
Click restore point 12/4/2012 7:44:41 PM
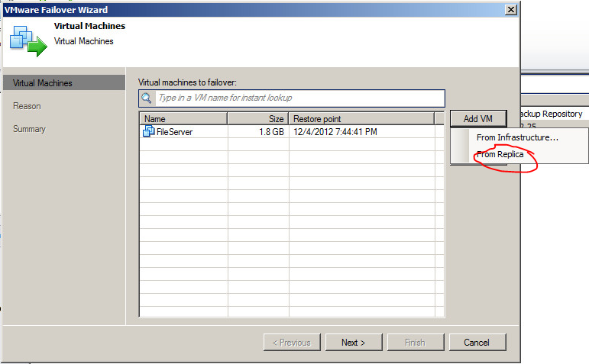click(335, 132)
